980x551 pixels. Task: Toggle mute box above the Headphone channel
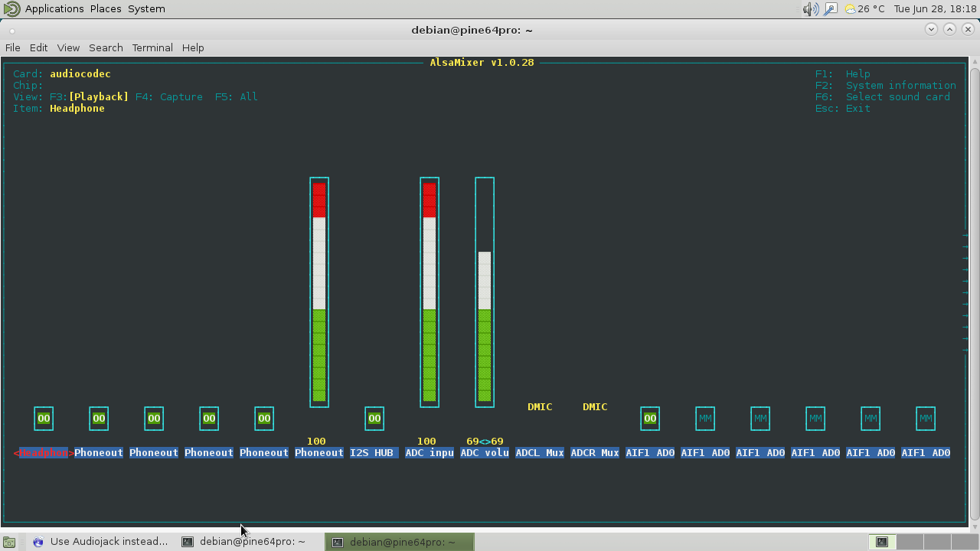(x=44, y=419)
